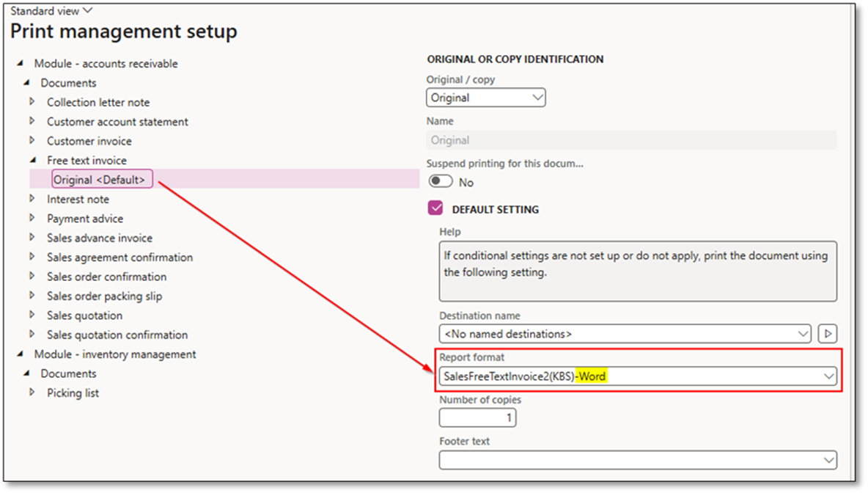Select Customer account statement item
The width and height of the screenshot is (868, 493).
pos(117,122)
